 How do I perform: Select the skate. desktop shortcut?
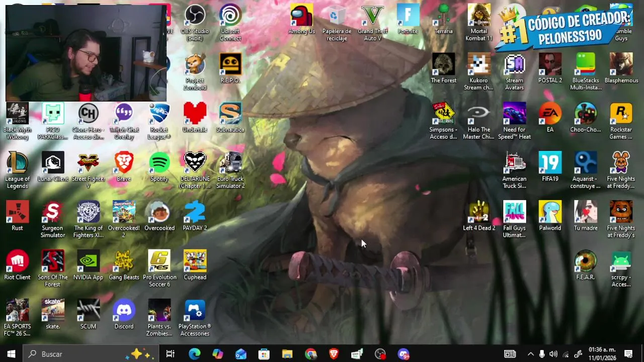pyautogui.click(x=53, y=315)
